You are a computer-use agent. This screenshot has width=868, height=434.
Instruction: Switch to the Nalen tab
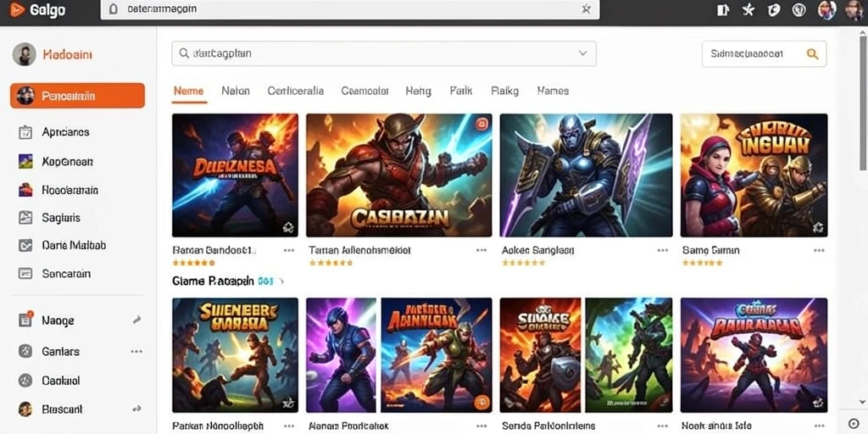tap(236, 91)
